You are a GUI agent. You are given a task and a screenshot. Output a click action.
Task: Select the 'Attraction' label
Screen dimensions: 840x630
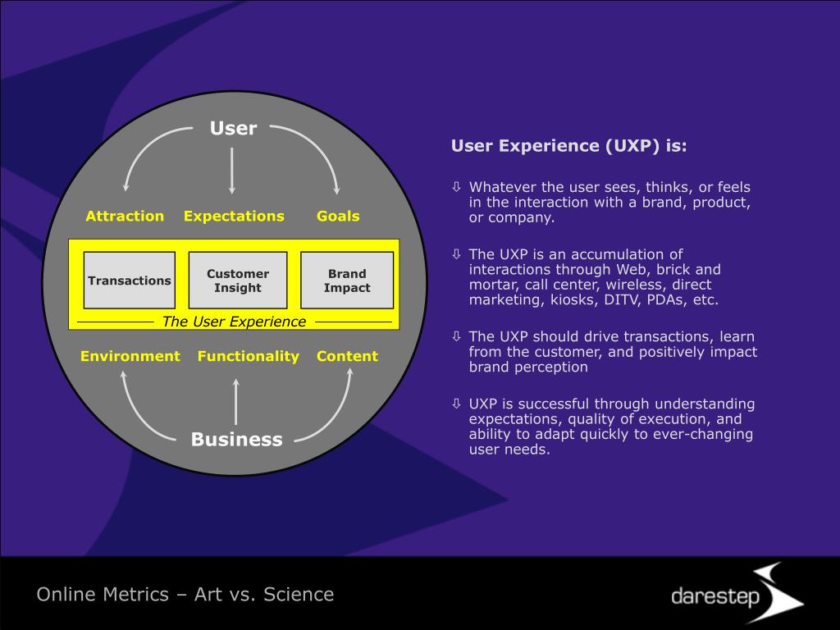point(125,216)
